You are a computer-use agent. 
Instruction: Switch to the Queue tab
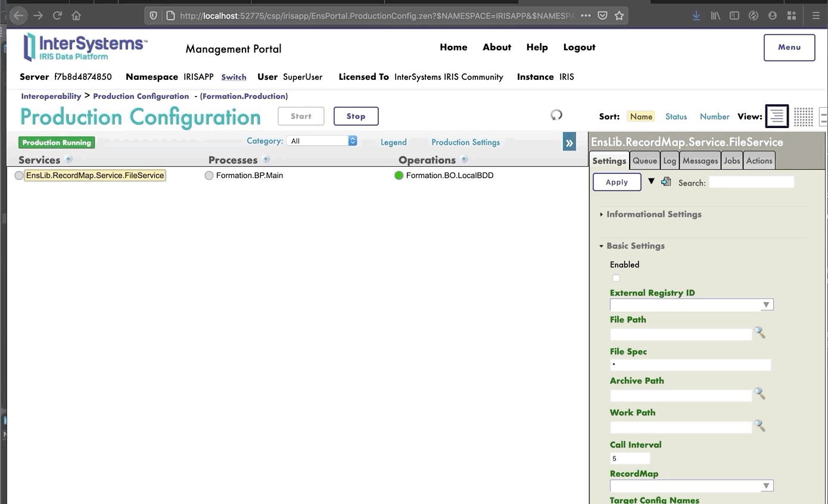click(645, 161)
